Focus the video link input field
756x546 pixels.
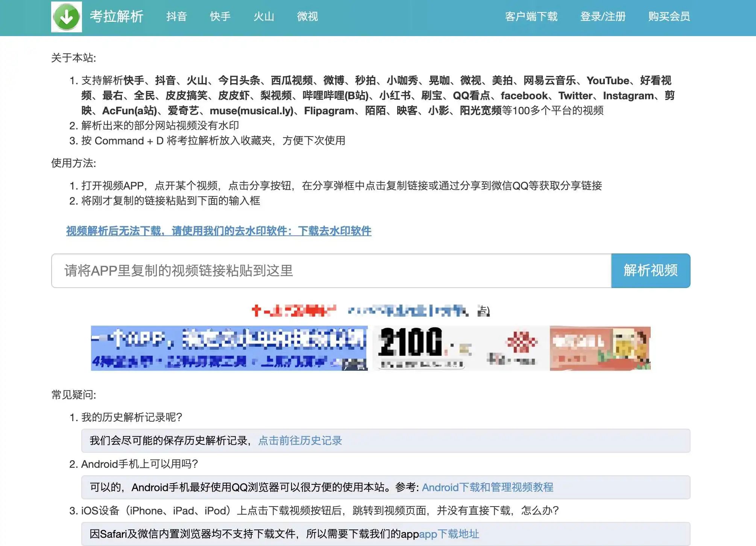click(x=331, y=271)
